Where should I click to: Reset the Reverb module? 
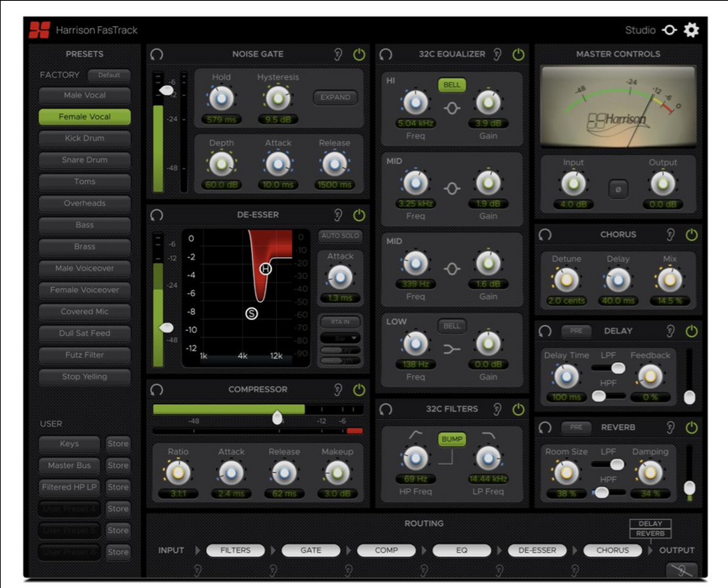[x=545, y=428]
